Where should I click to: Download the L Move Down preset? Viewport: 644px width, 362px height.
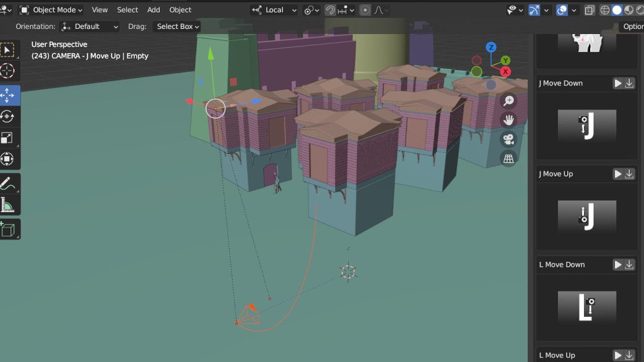[x=629, y=265]
